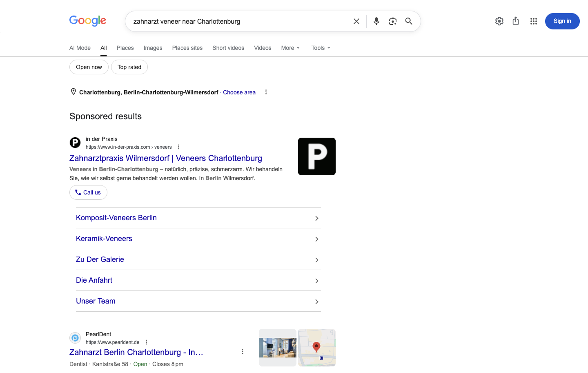588x373 pixels.
Task: Expand the More dropdown
Action: coord(290,48)
